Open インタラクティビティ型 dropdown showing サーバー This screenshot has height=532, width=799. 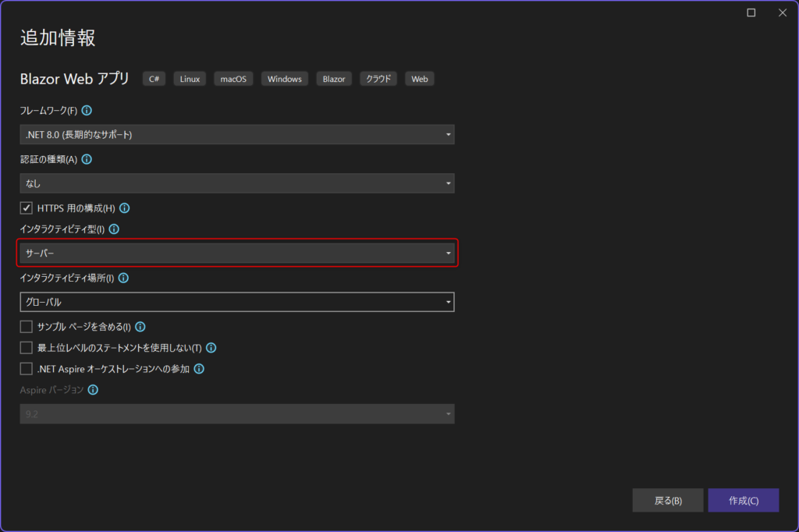[237, 253]
